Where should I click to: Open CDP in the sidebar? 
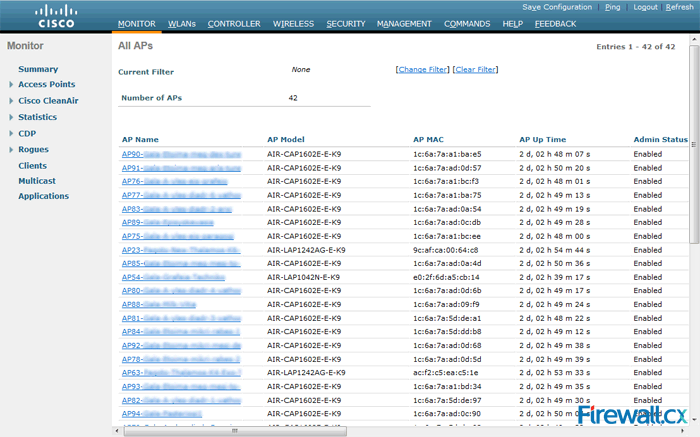tap(27, 133)
